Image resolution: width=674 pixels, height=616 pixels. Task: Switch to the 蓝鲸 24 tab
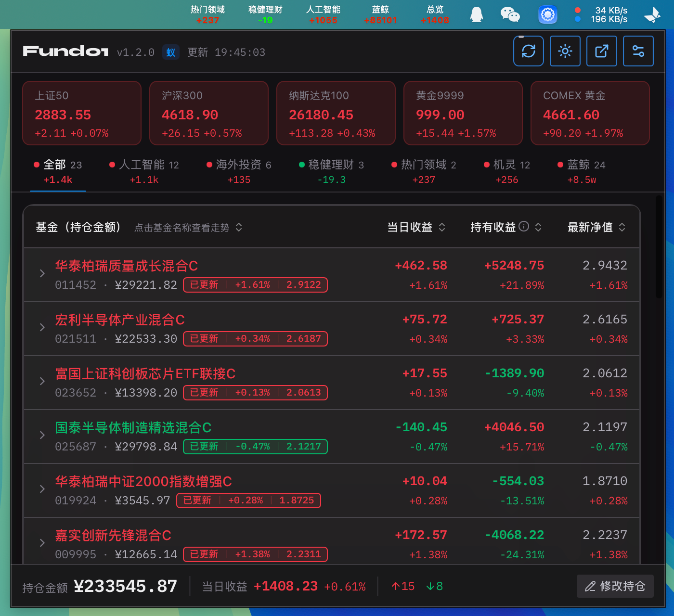pos(582,172)
